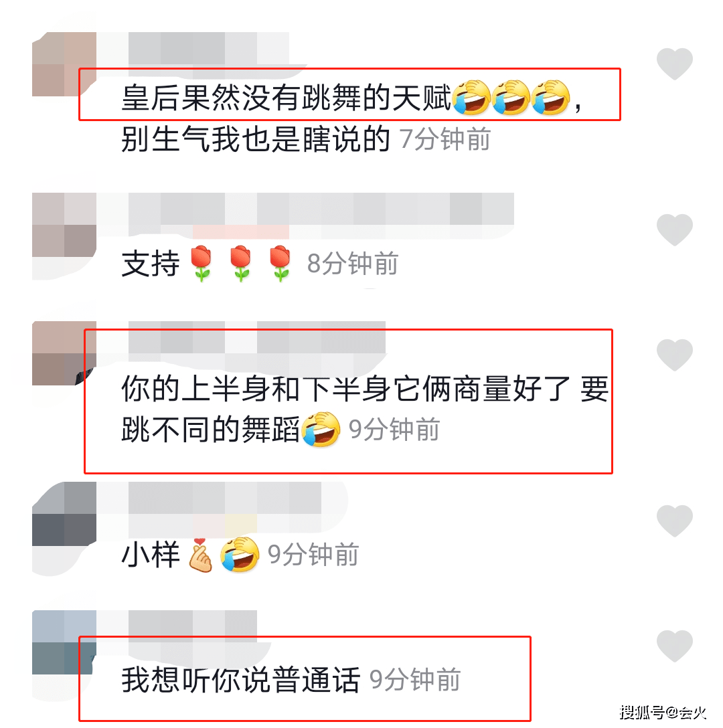Open blurred username above 皇后 comment

pos(209,48)
